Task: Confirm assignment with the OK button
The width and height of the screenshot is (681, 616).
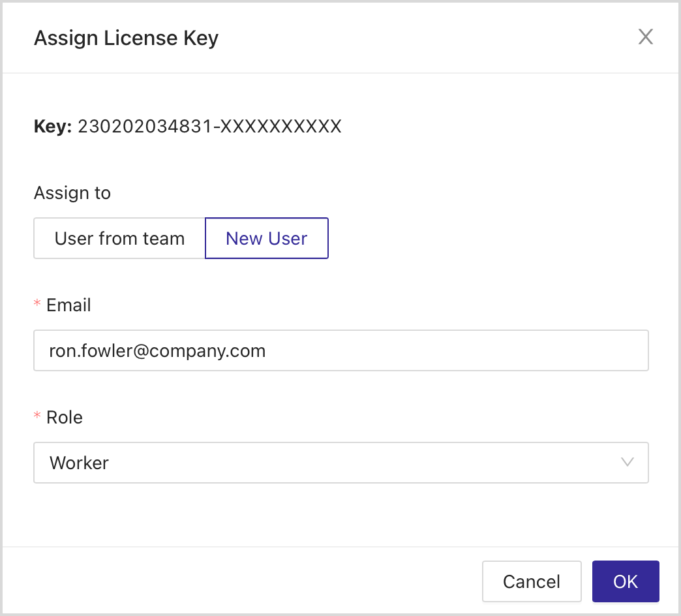Action: pos(625,581)
